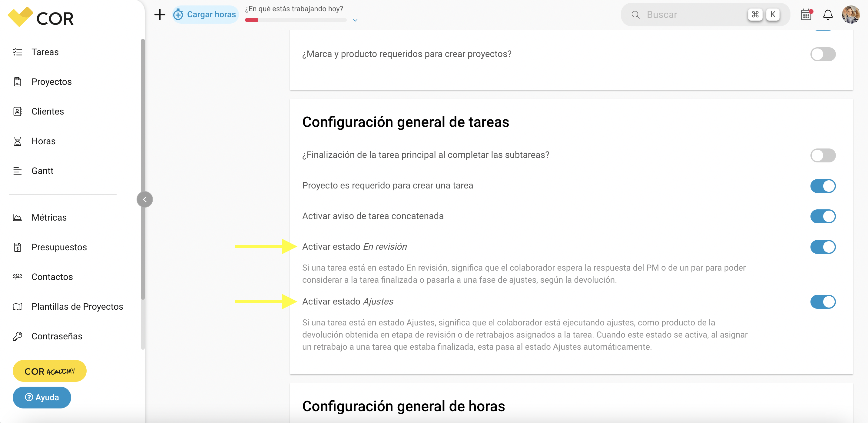Disable Activar estado Ajustes switch

(x=823, y=302)
